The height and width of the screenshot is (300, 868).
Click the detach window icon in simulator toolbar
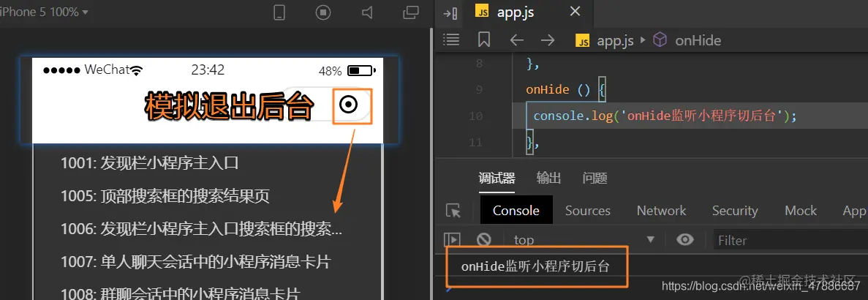pos(411,12)
